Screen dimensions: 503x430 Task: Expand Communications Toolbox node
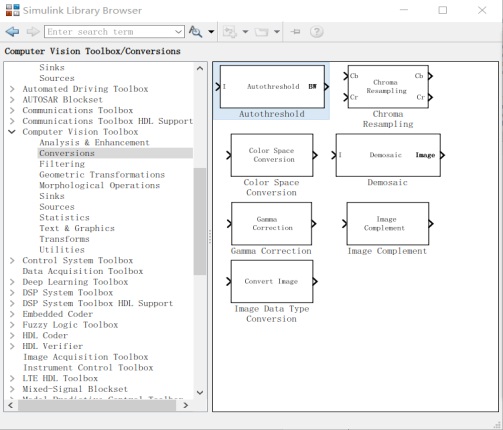[x=12, y=110]
